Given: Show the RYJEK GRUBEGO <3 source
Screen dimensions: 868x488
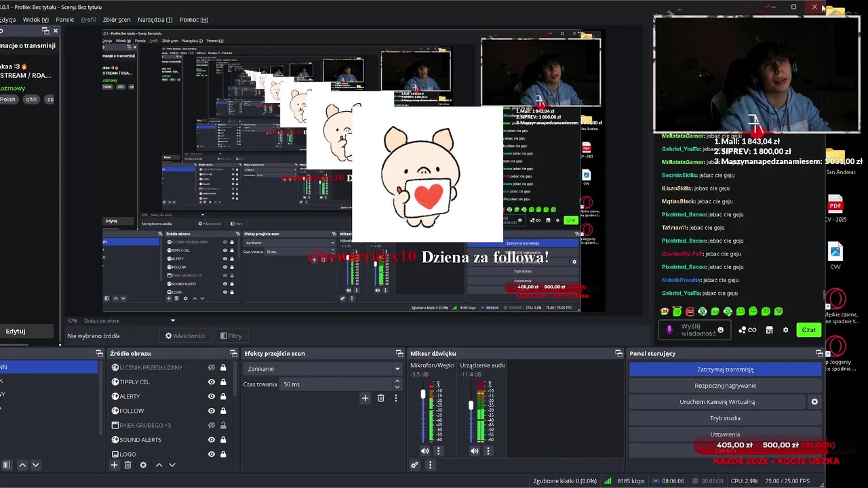Looking at the screenshot, I should 212,425.
